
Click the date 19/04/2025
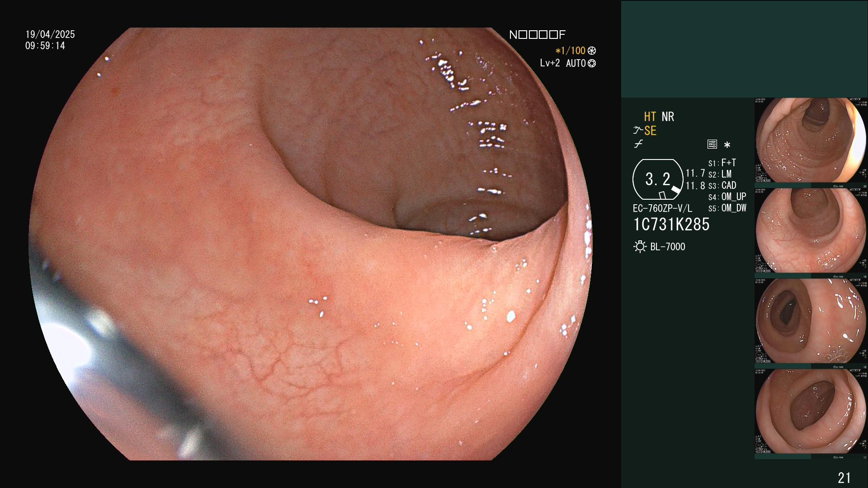tap(50, 34)
